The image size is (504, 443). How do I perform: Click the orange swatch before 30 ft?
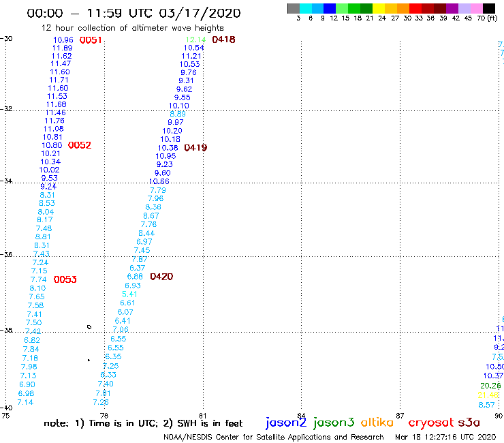403,8
